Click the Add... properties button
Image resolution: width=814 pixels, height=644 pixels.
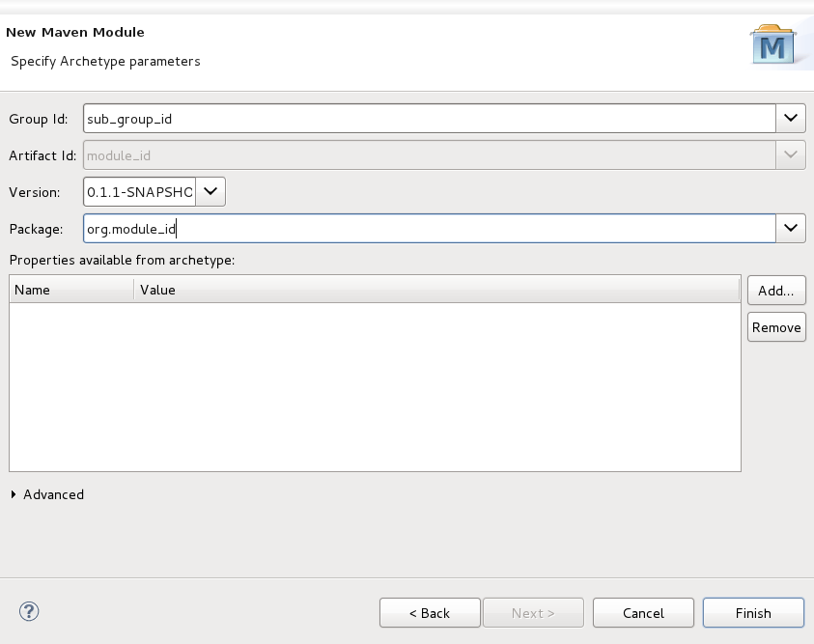point(776,290)
